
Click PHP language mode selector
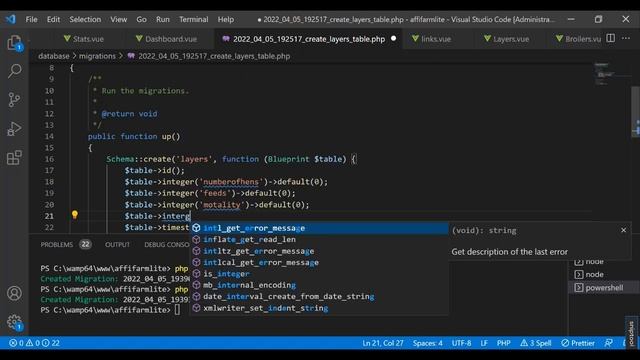503,343
